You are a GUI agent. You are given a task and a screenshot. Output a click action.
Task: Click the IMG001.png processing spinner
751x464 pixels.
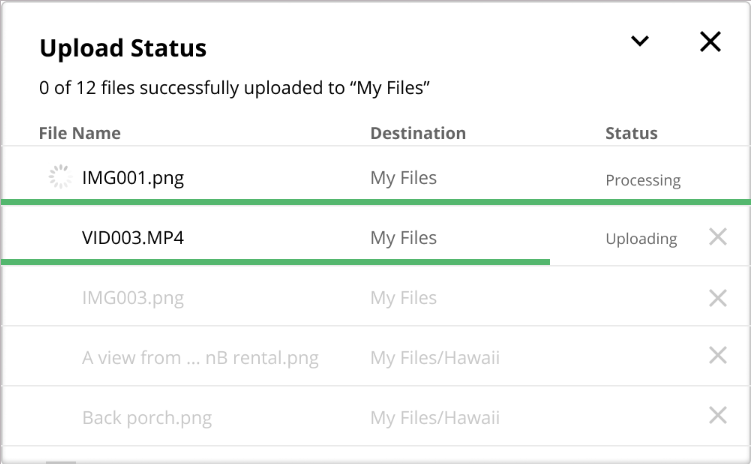pyautogui.click(x=60, y=178)
